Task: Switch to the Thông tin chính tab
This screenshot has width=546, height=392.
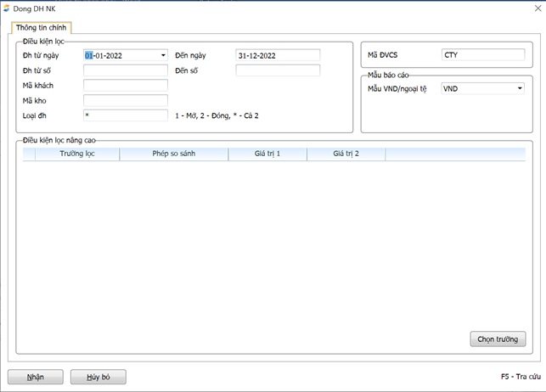Action: pyautogui.click(x=41, y=28)
